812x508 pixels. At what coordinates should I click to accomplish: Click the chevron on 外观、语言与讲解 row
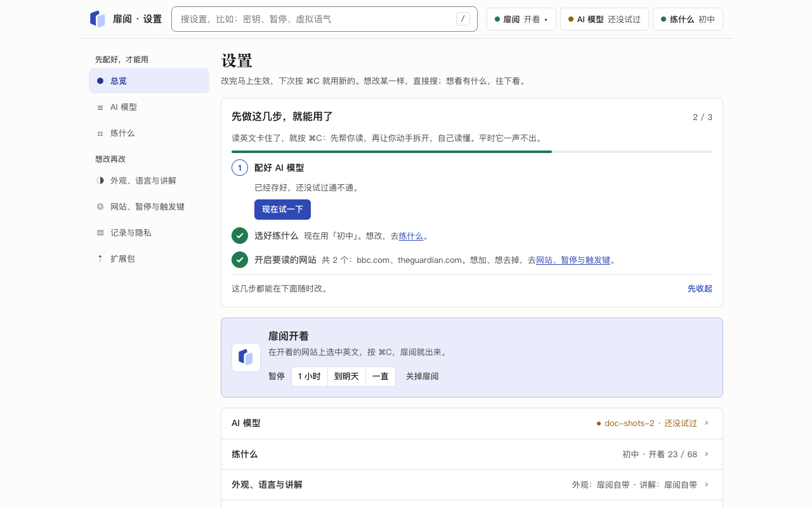click(x=707, y=485)
